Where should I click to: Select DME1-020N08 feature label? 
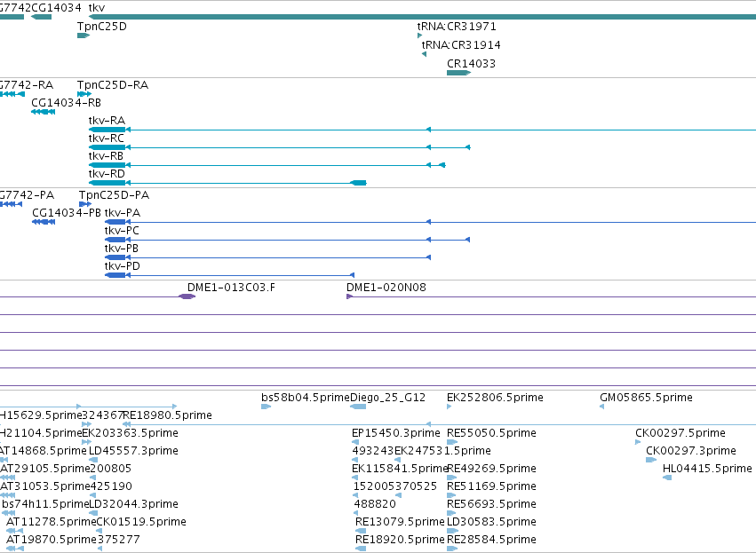[x=386, y=288]
